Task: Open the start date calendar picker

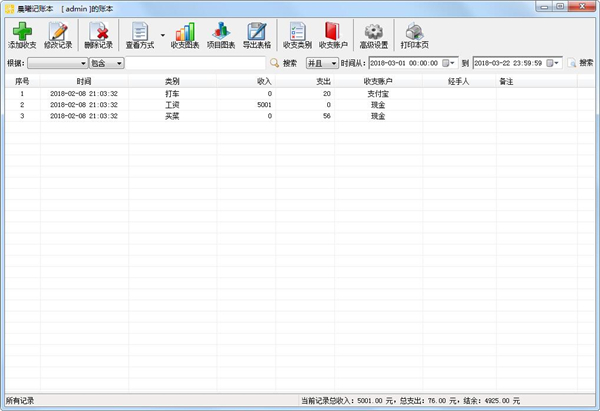Action: point(449,63)
